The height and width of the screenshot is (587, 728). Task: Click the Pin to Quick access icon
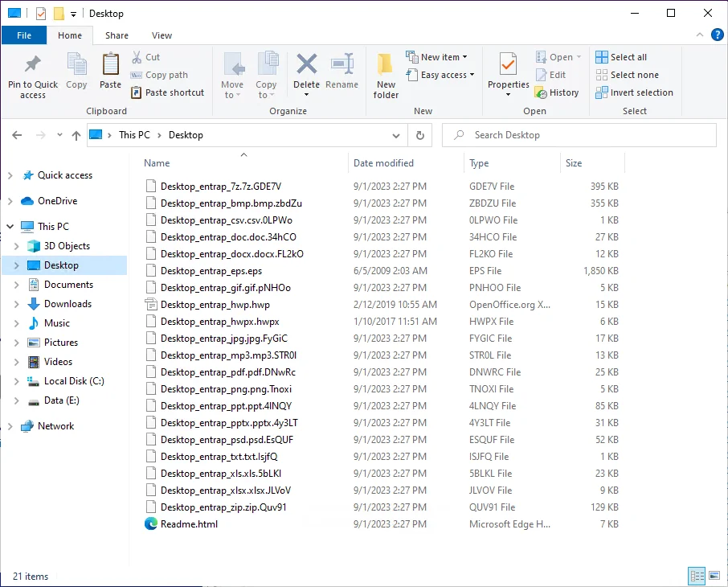click(x=33, y=66)
